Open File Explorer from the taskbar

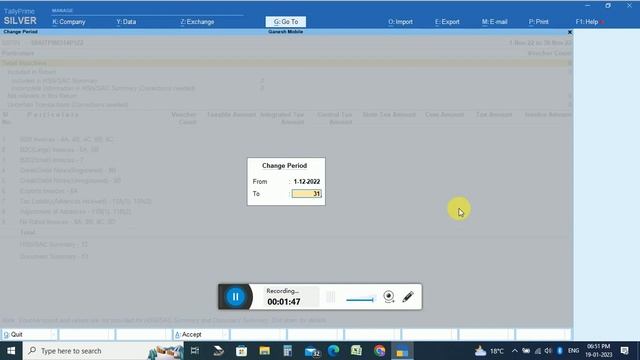(264, 351)
